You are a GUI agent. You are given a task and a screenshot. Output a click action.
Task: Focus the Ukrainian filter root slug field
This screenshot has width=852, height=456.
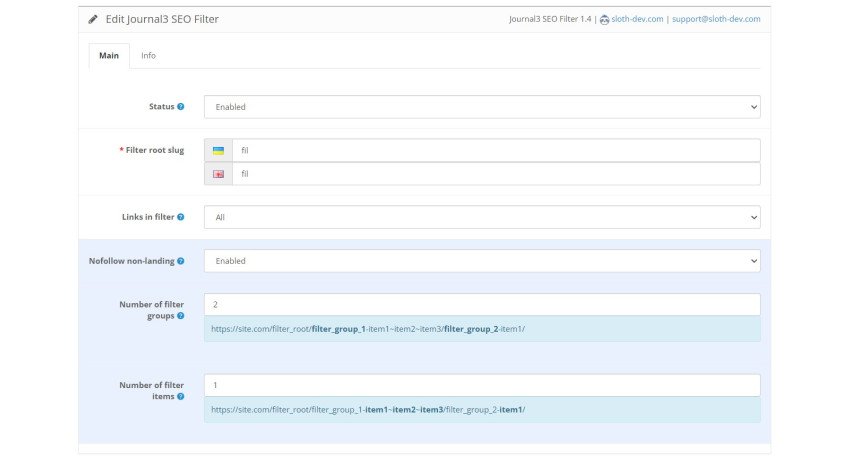point(496,151)
